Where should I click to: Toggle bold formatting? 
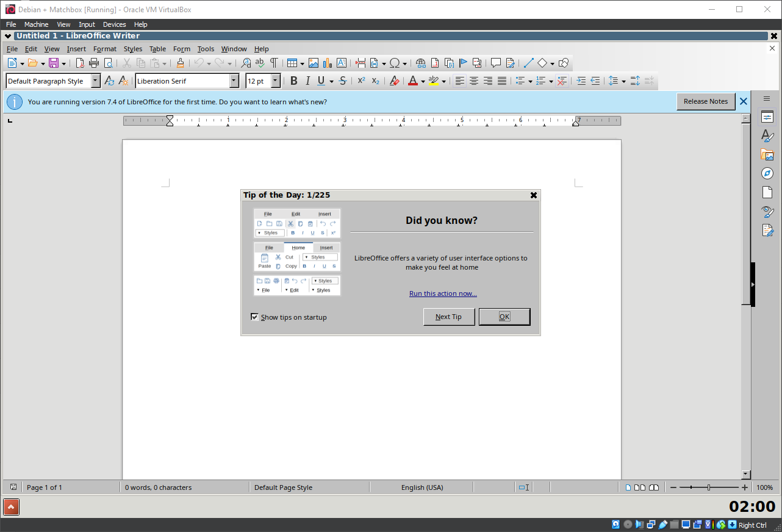click(x=294, y=81)
